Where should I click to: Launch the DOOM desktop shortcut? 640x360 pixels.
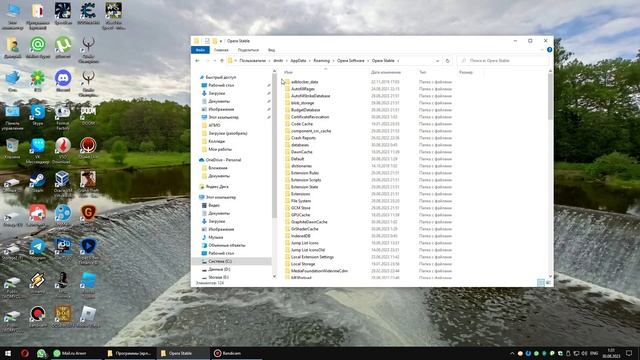(88, 115)
